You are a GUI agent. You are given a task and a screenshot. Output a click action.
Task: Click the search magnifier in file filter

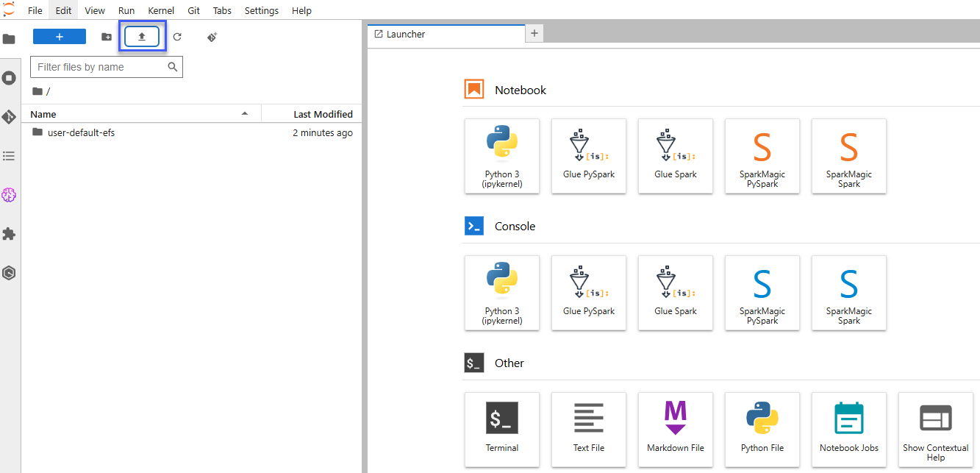(x=173, y=67)
